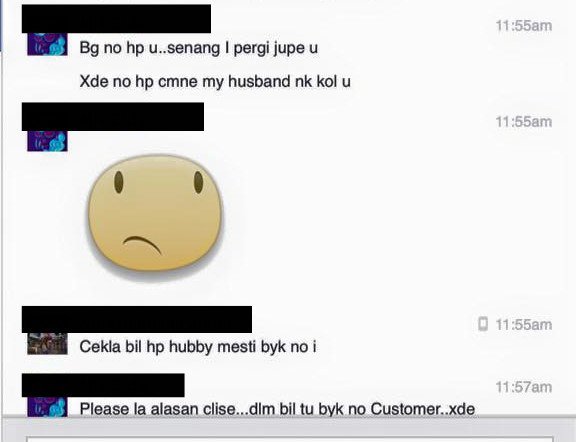
Task: Click the message "Bg no hp u..senang I pergi jupe u"
Action: click(198, 48)
